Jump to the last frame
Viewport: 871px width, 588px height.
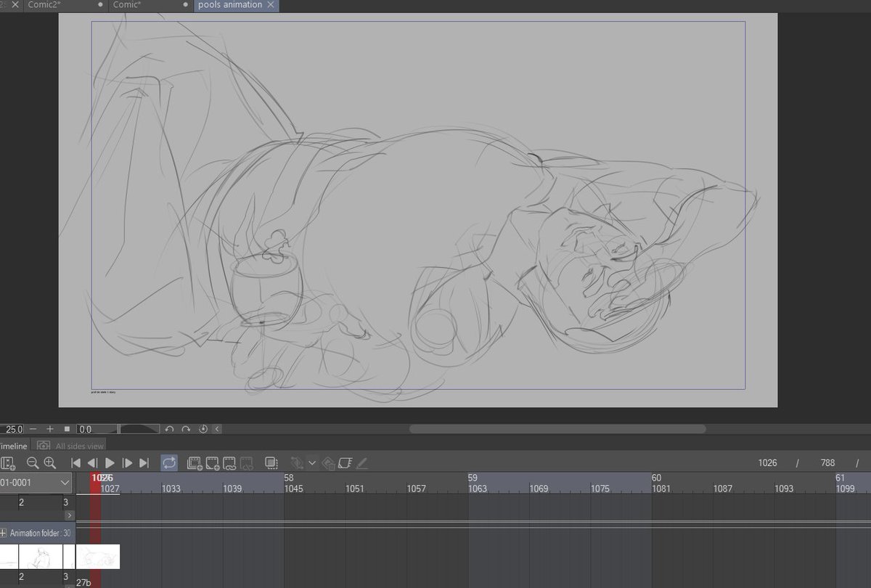pos(144,462)
